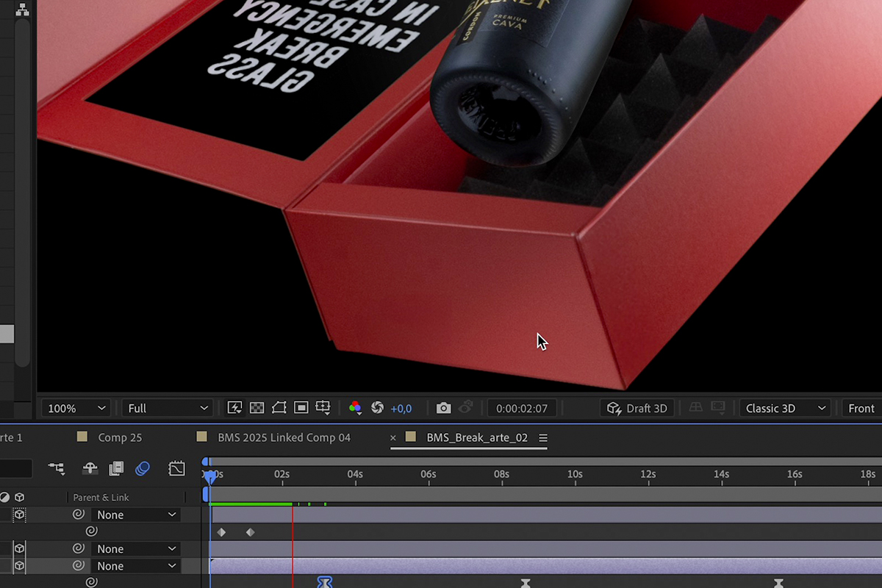Screen dimensions: 882x588
Task: Toggle the transparency grid icon
Action: click(257, 408)
